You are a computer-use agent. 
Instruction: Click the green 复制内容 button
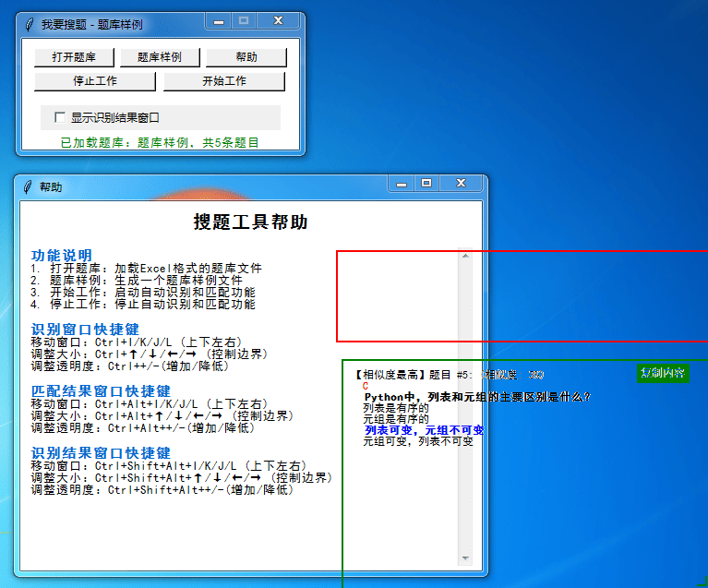click(x=663, y=373)
